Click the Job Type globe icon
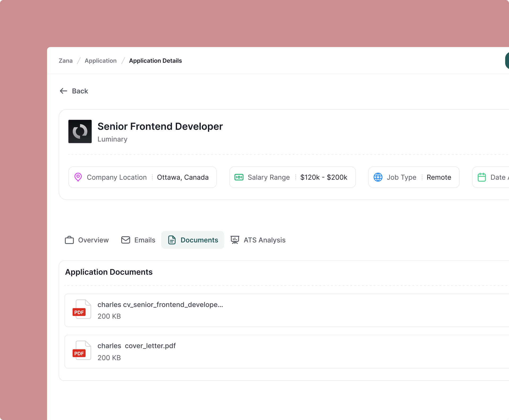 (x=378, y=177)
